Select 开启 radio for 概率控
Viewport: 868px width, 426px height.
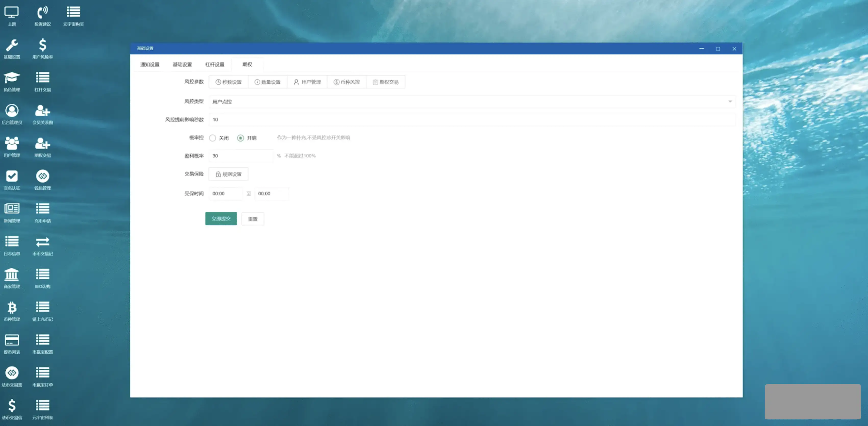pyautogui.click(x=240, y=138)
